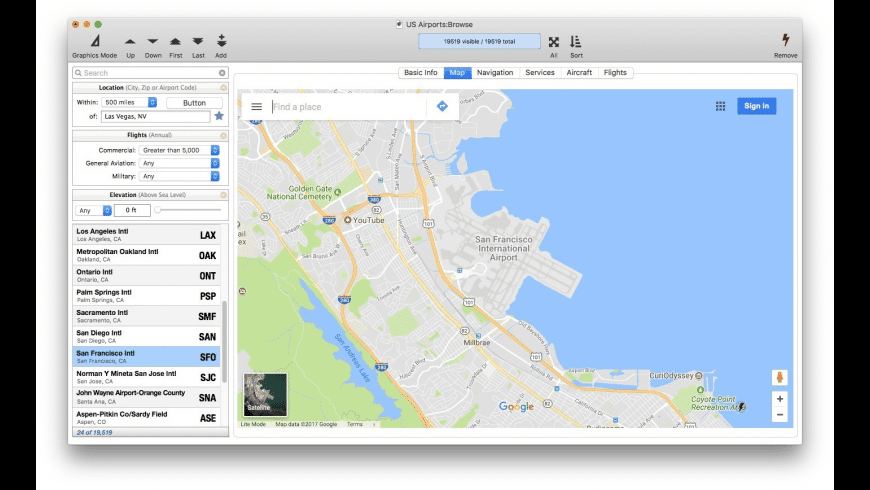Jump to the Last record
Viewport: 870px width, 490px height.
pyautogui.click(x=198, y=42)
